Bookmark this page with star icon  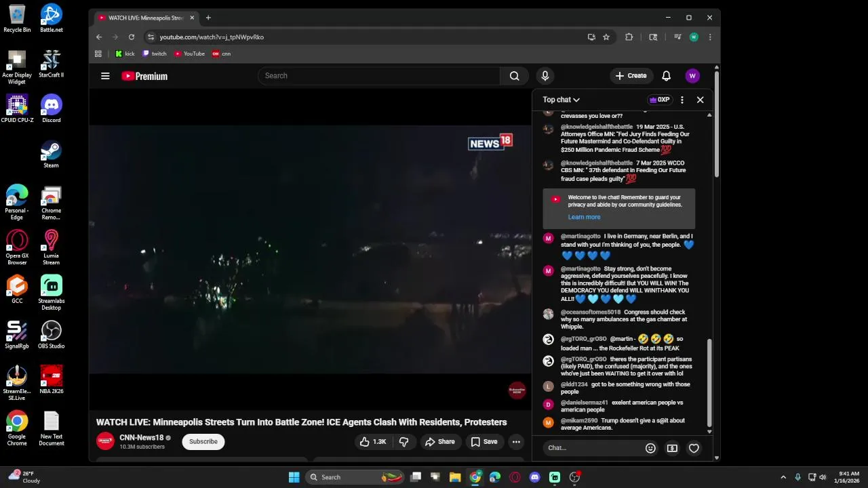[x=606, y=37]
